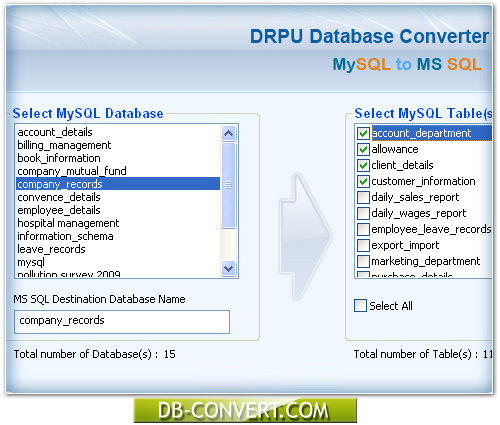The height and width of the screenshot is (425, 500).
Task: Click the database list scrollbar thumb
Action: coord(228,185)
